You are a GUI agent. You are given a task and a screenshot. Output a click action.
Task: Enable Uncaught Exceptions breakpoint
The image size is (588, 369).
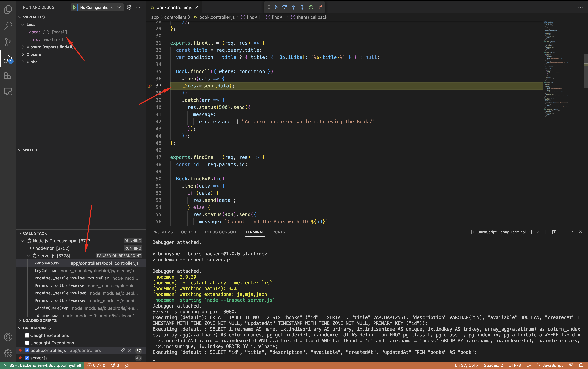pos(27,343)
